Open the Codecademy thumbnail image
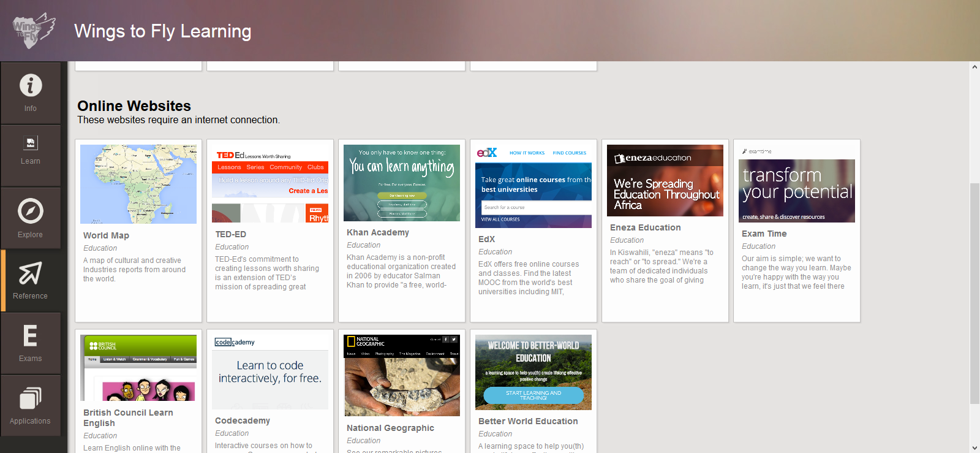The image size is (980, 453). [x=270, y=372]
